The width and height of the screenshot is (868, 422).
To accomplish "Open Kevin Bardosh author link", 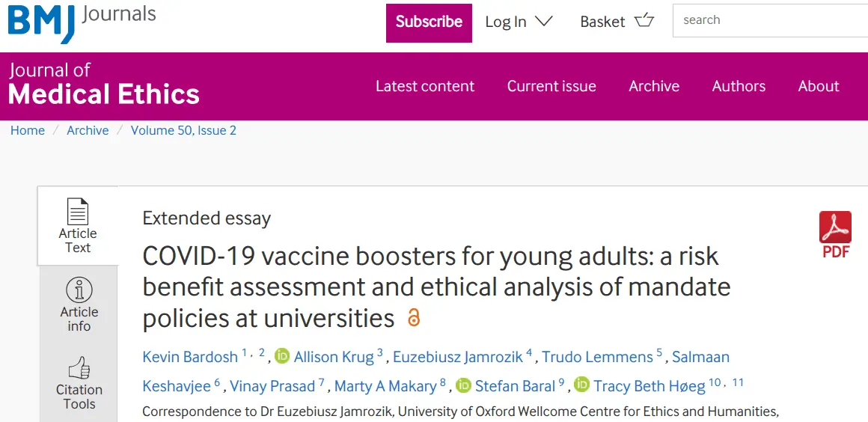I will (x=190, y=357).
